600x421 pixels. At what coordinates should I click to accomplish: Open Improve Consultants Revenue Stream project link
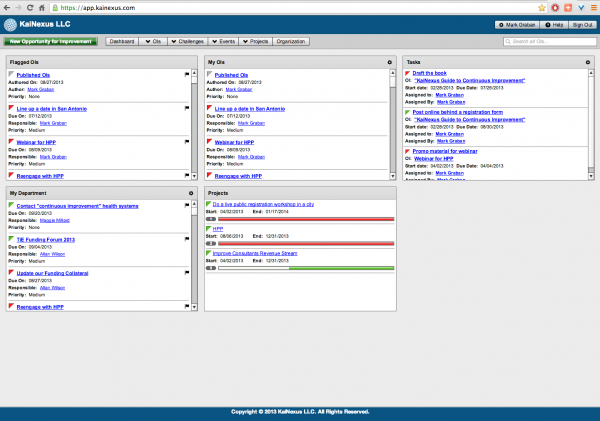coord(255,253)
